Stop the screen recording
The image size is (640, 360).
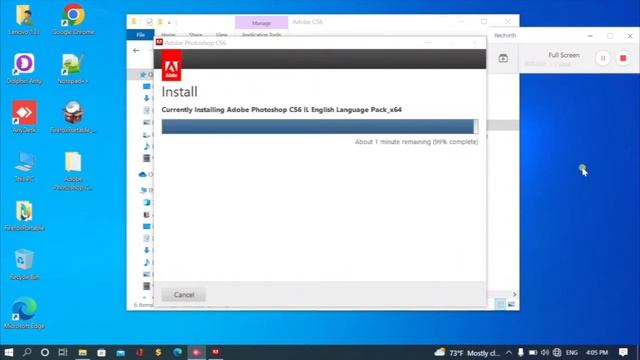[623, 58]
